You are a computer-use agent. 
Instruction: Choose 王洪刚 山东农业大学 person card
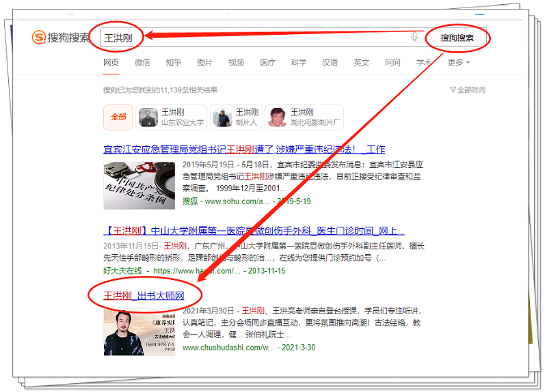[x=172, y=117]
